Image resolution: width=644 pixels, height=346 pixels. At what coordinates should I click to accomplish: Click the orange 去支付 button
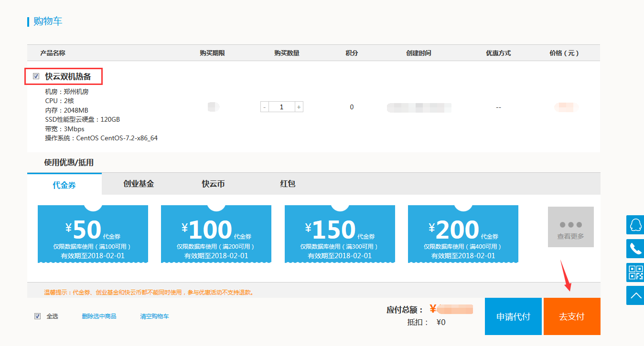click(572, 316)
